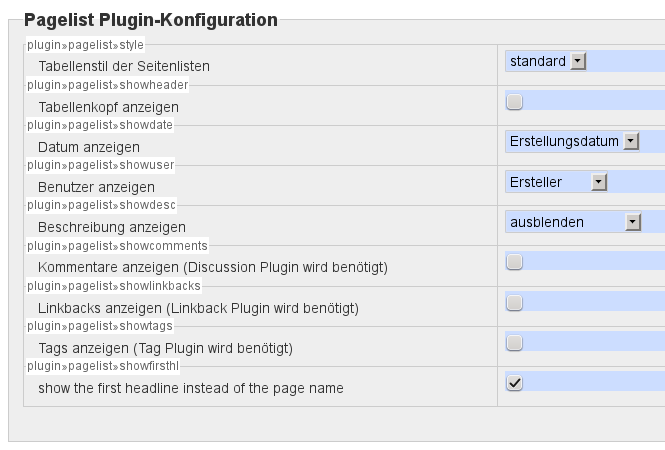The image size is (665, 450).
Task: Click the plugin»pagelist»style key label
Action: [86, 45]
